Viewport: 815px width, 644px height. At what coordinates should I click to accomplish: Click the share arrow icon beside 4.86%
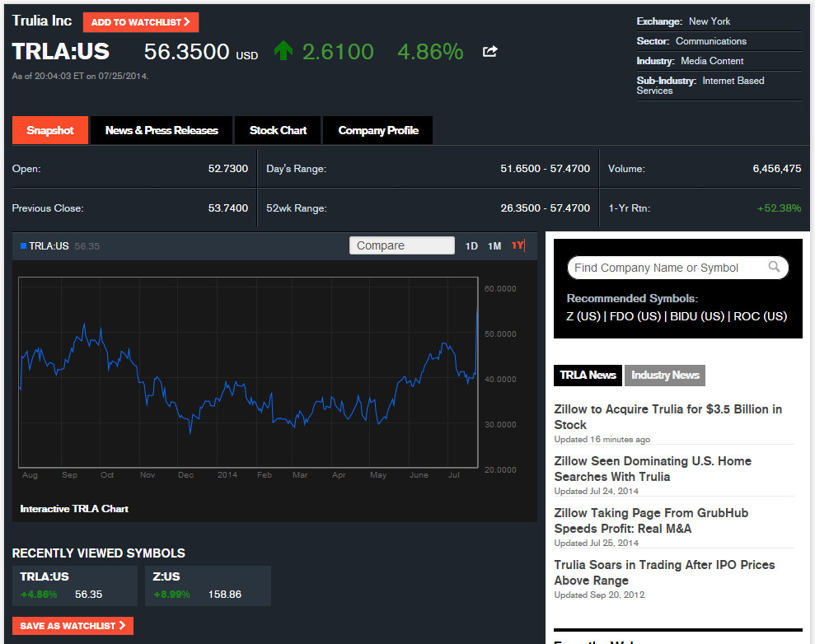(489, 51)
